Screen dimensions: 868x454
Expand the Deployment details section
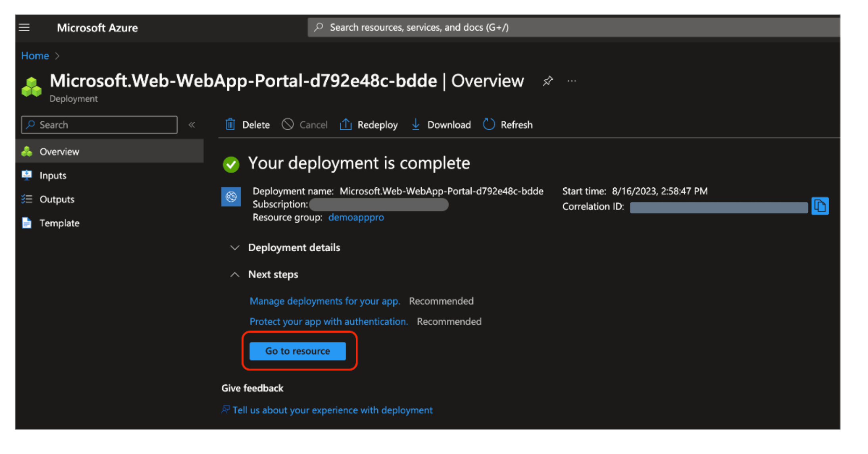[x=234, y=248]
